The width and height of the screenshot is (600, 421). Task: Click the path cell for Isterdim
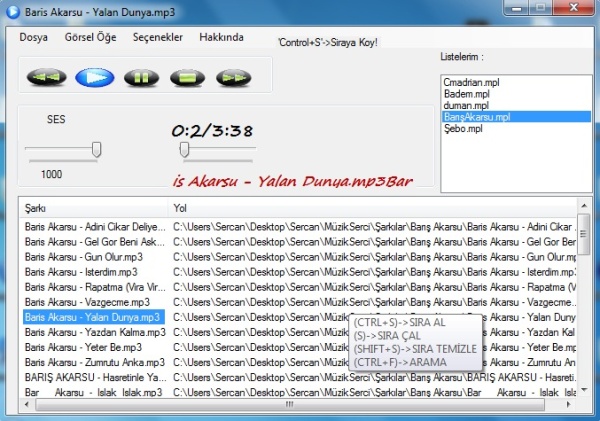374,272
